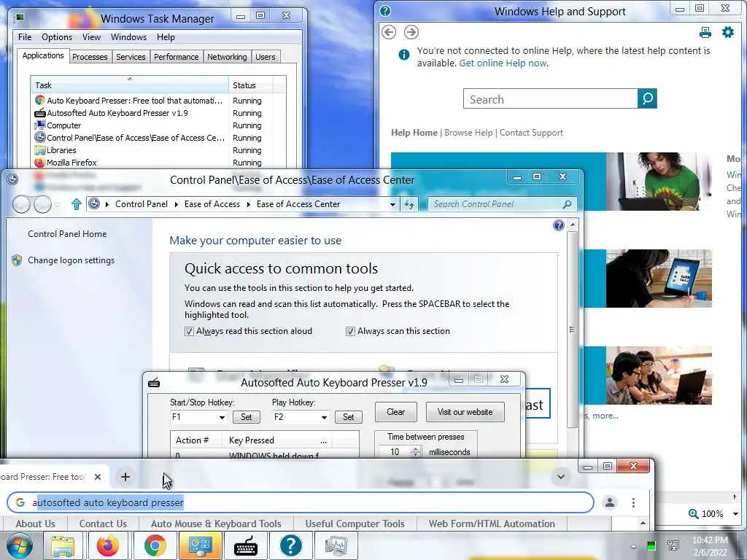The image size is (747, 560).
Task: Switch to the Services tab
Action: click(x=131, y=57)
